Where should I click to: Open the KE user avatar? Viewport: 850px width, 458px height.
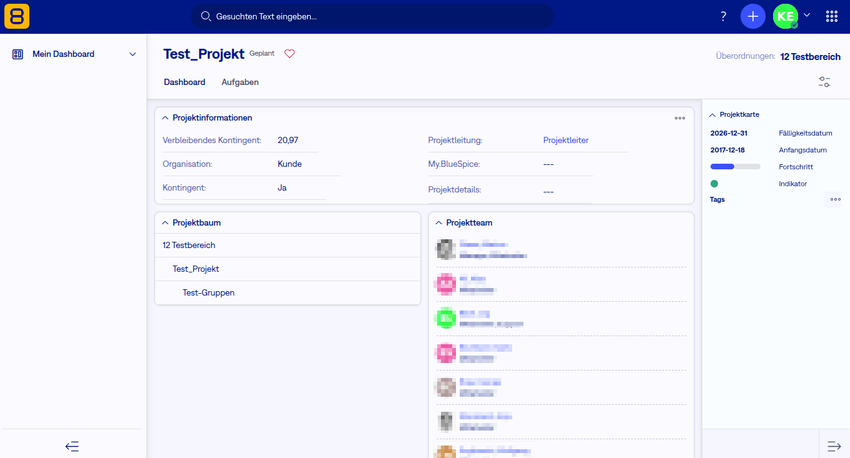tap(785, 16)
